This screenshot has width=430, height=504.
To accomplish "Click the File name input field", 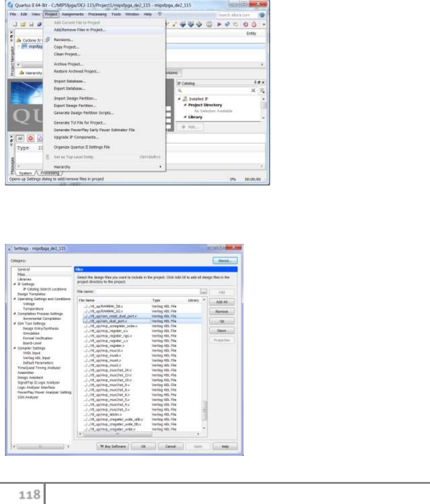I will [x=147, y=292].
